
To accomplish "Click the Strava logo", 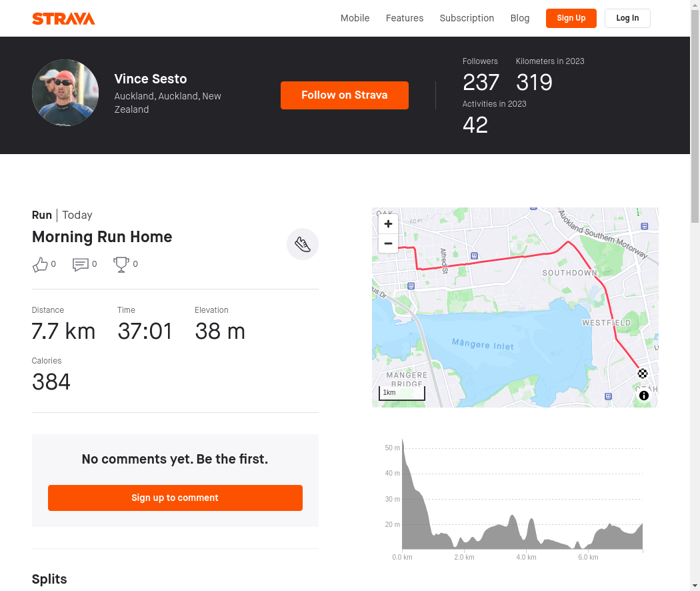I will coord(63,18).
